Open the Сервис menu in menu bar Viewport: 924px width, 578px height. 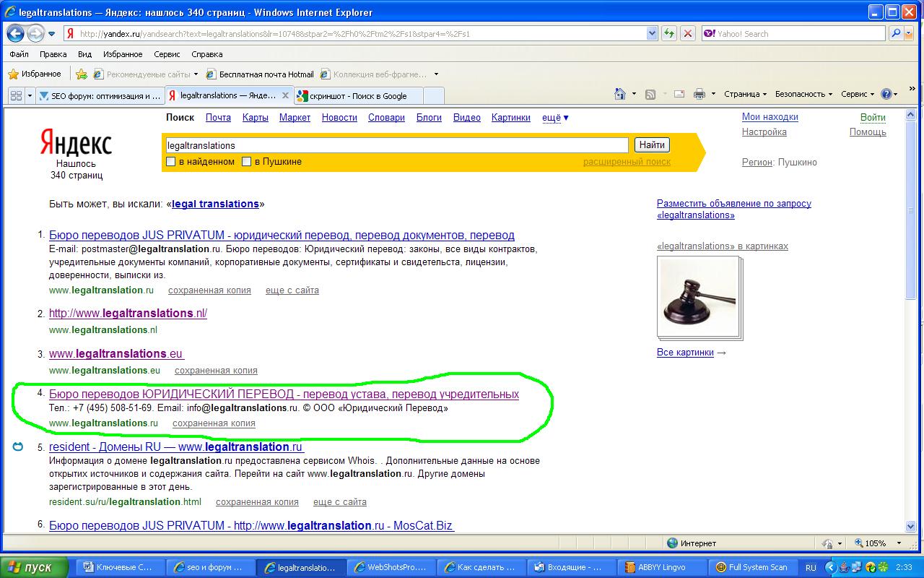167,54
